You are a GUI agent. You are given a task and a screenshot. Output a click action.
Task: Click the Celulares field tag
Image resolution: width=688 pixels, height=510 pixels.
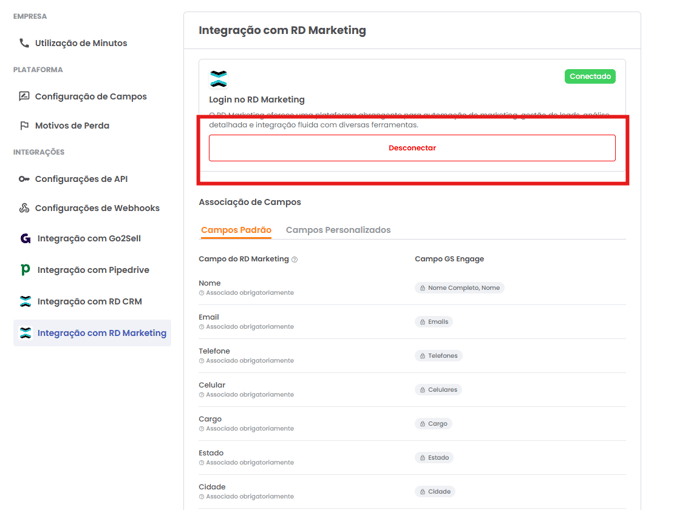click(x=438, y=390)
